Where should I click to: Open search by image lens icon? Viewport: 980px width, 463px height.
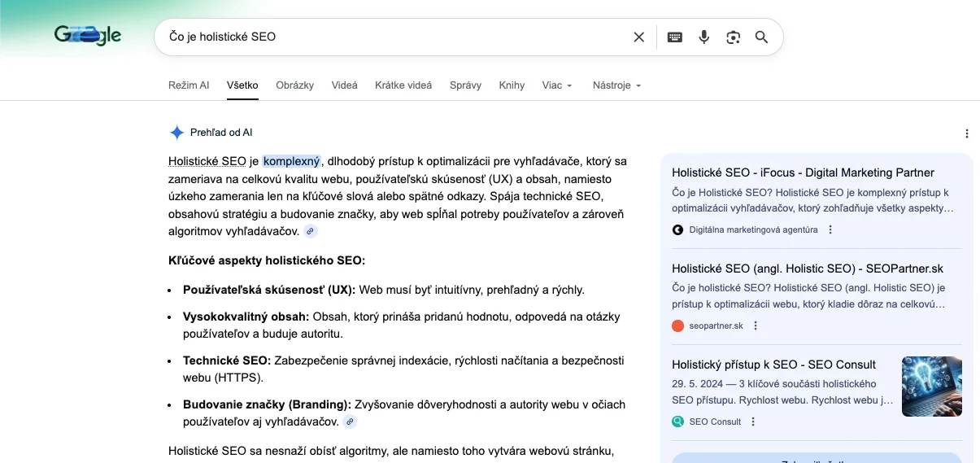pyautogui.click(x=734, y=37)
